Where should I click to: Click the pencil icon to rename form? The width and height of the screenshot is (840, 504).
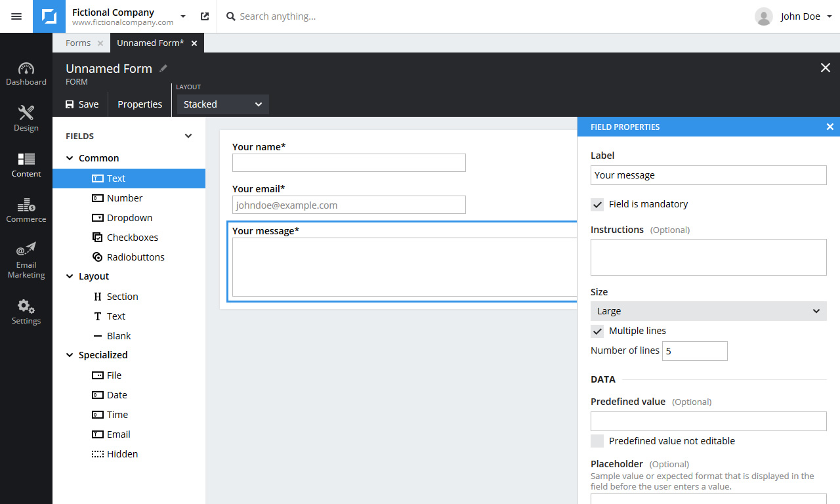163,68
